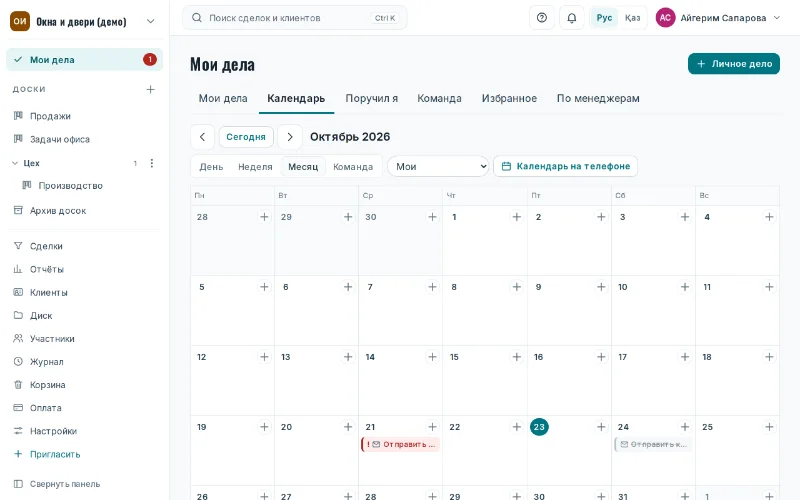Add task on October 4
This screenshot has width=800, height=500.
coord(769,217)
